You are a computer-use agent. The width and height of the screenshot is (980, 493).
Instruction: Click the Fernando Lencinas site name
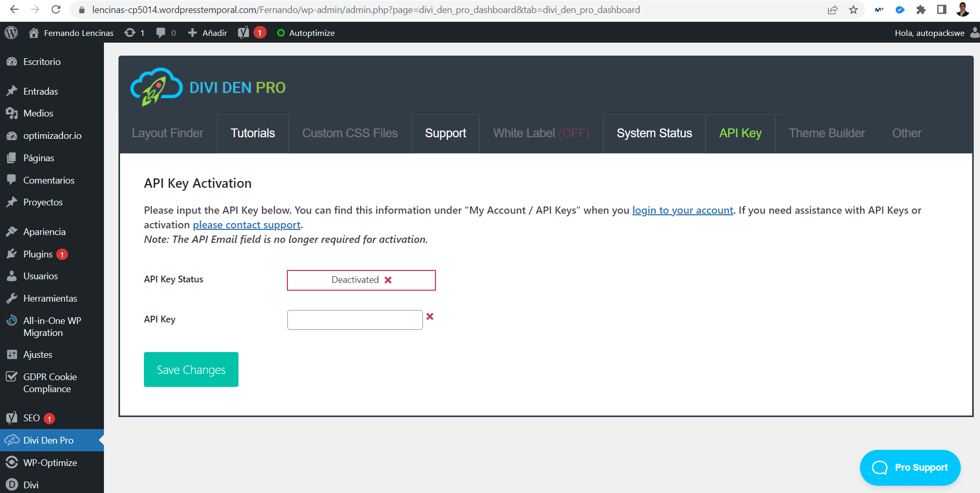click(78, 33)
